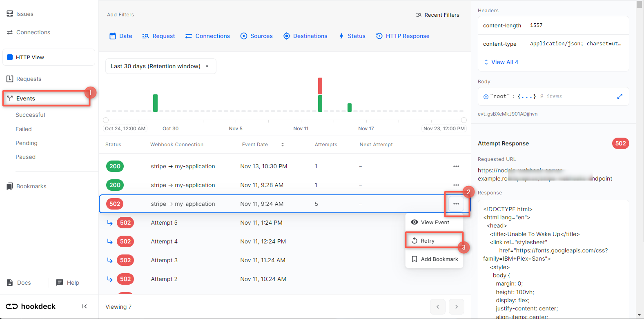This screenshot has height=319, width=644.
Task: Click the plus icon beside "root"
Action: (x=486, y=97)
